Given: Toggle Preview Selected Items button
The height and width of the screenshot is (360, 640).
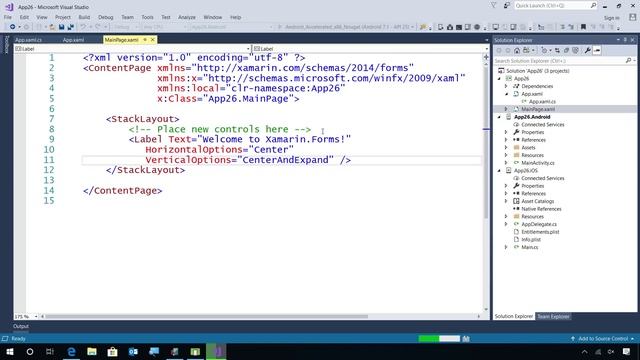Looking at the screenshot, I should pyautogui.click(x=597, y=50).
